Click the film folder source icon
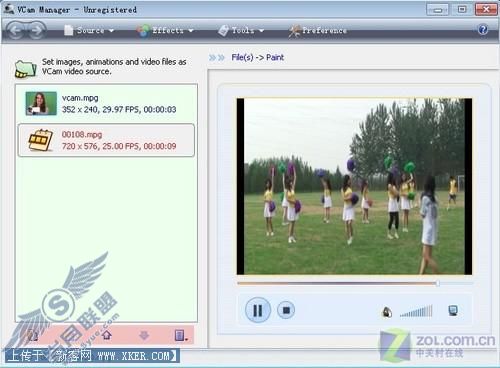Image resolution: width=500 pixels, height=368 pixels. [x=25, y=69]
